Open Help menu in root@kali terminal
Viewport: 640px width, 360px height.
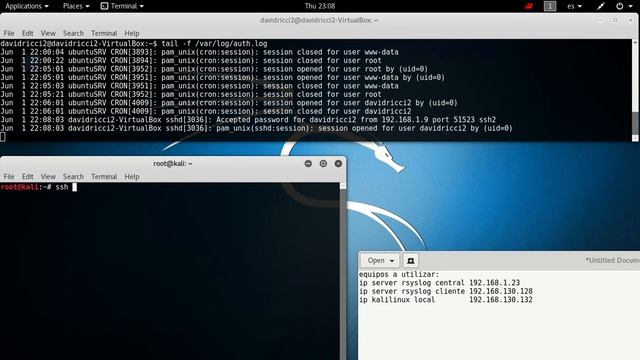click(x=132, y=176)
